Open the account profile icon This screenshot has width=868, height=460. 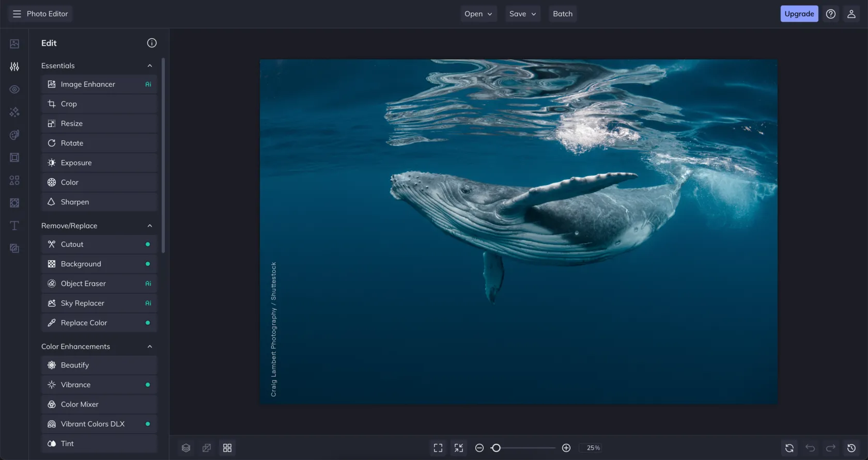851,14
